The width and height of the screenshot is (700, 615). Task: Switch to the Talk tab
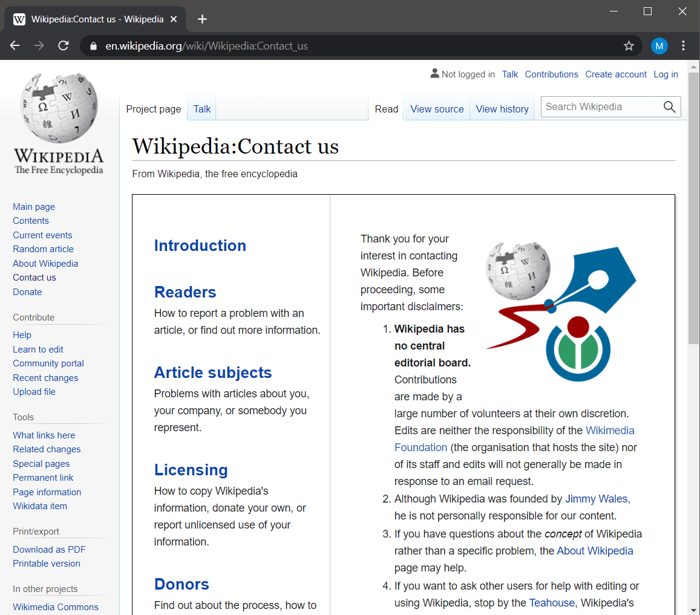200,108
